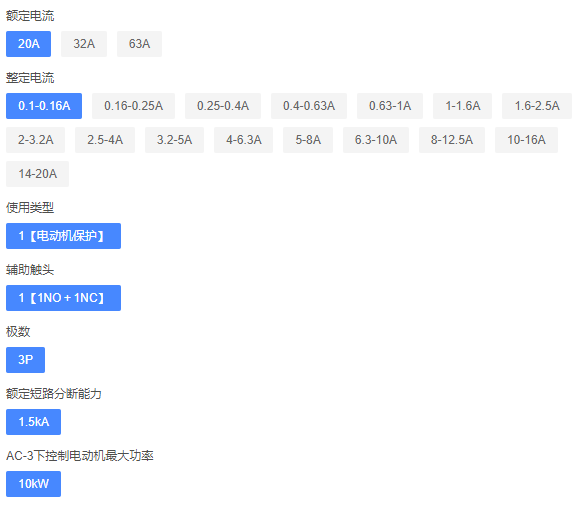Viewport: 580px width, 527px height.
Task: Select the 20A rated current option
Action: [x=28, y=44]
